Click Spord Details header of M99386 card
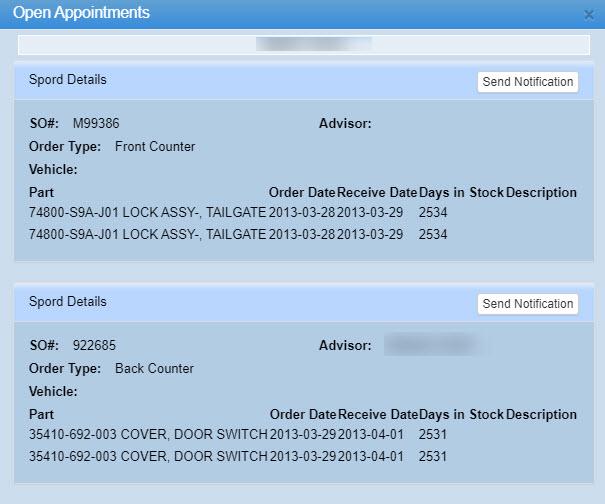Image resolution: width=605 pixels, height=504 pixels. pyautogui.click(x=68, y=80)
